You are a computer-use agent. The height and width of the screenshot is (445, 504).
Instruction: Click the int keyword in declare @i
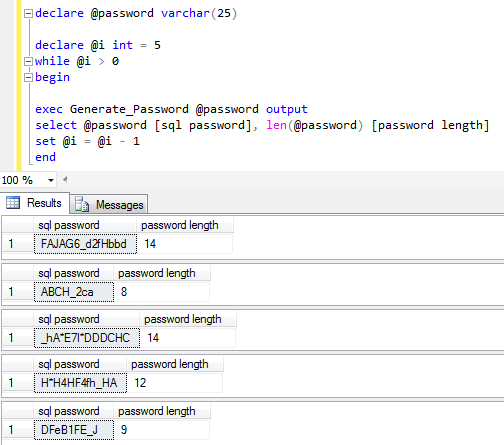(x=122, y=45)
